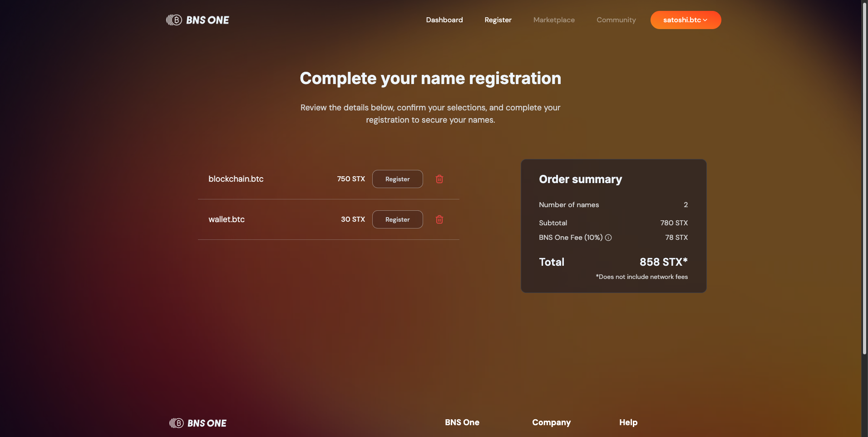Click the Company footer heading
868x437 pixels.
[x=552, y=422]
